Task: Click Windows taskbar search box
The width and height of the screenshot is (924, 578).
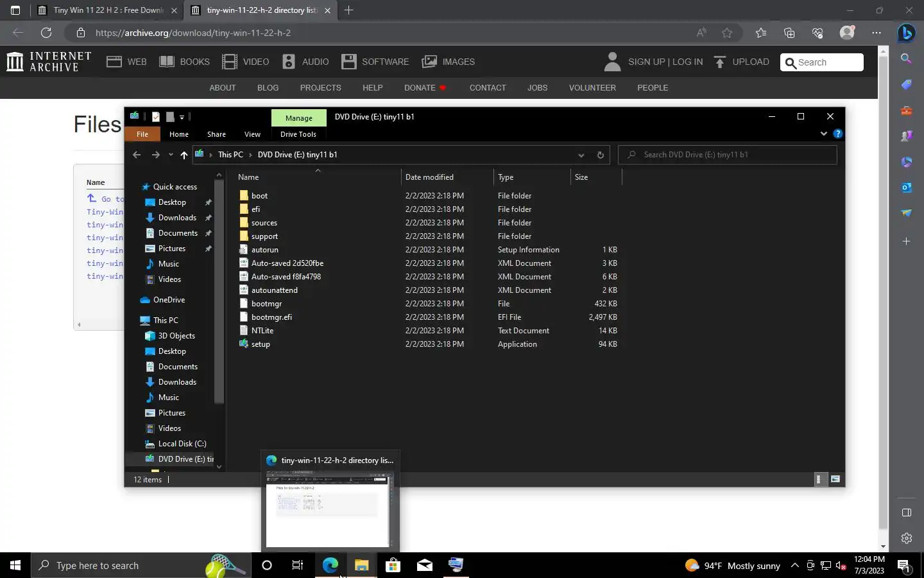Action: click(x=141, y=565)
